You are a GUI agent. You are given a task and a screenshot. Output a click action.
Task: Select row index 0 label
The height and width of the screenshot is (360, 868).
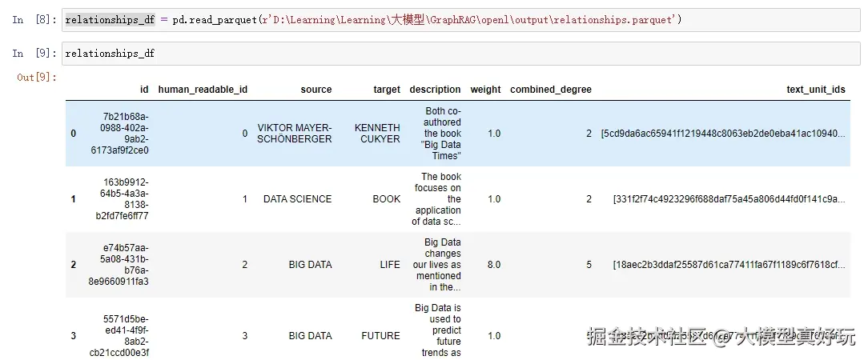pyautogui.click(x=74, y=134)
